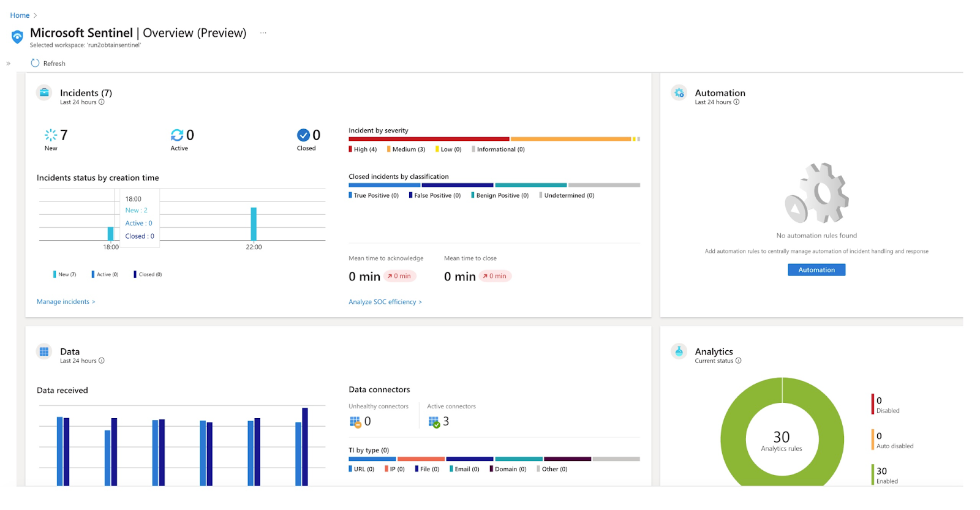Click the 'New : 2' tooltip entry
This screenshot has width=980, height=510.
(137, 210)
